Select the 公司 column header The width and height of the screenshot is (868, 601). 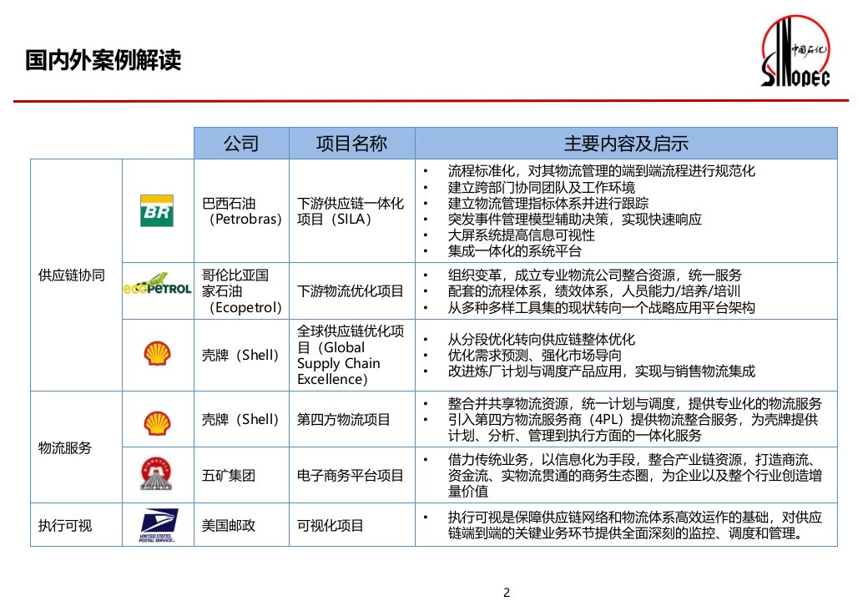(x=241, y=143)
